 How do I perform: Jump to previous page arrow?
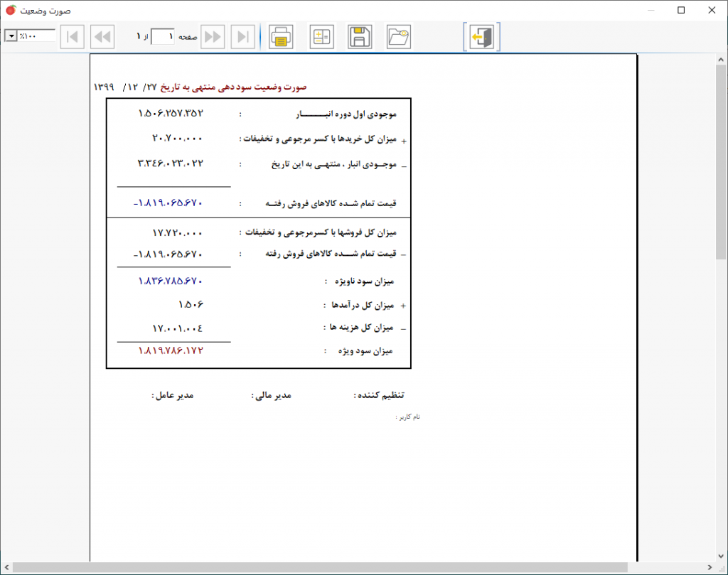click(102, 37)
